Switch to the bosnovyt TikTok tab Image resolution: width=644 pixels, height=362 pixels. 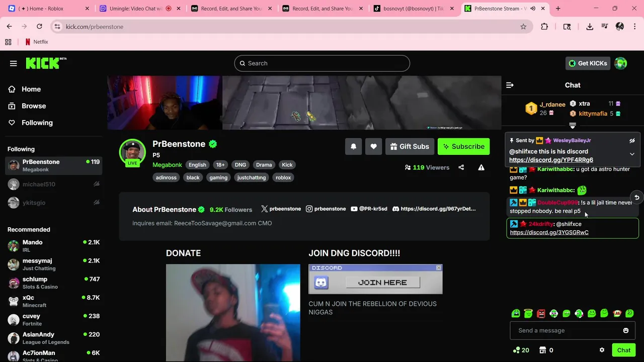414,9
